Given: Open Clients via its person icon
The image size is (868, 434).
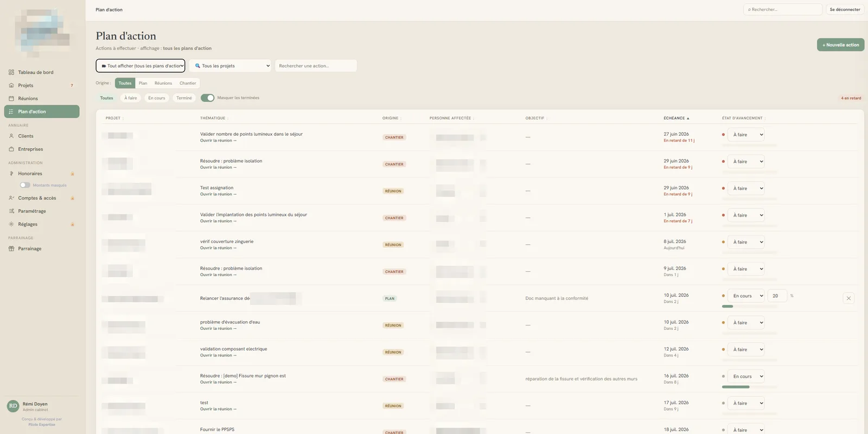Looking at the screenshot, I should [x=11, y=136].
